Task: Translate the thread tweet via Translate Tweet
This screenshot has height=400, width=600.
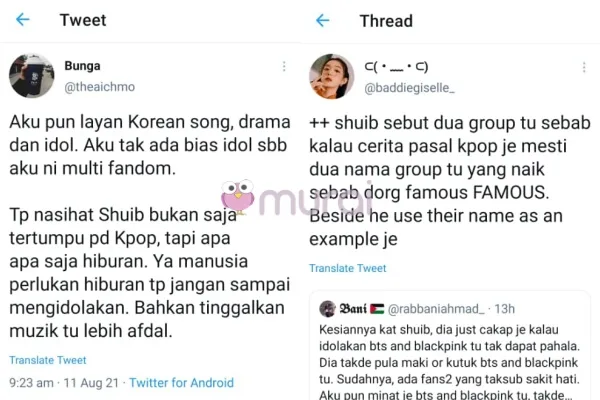Action: click(348, 268)
